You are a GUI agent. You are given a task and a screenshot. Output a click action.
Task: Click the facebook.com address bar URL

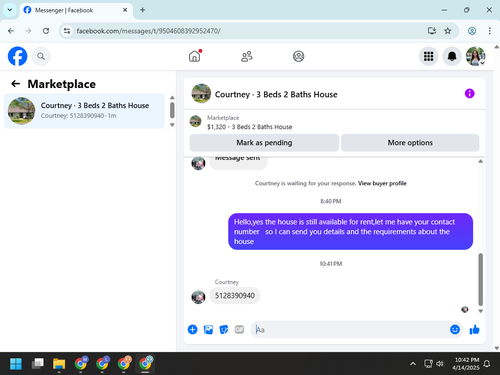(x=148, y=31)
